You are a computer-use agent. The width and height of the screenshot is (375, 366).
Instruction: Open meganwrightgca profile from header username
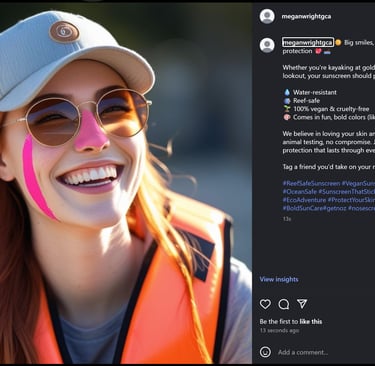click(x=306, y=16)
